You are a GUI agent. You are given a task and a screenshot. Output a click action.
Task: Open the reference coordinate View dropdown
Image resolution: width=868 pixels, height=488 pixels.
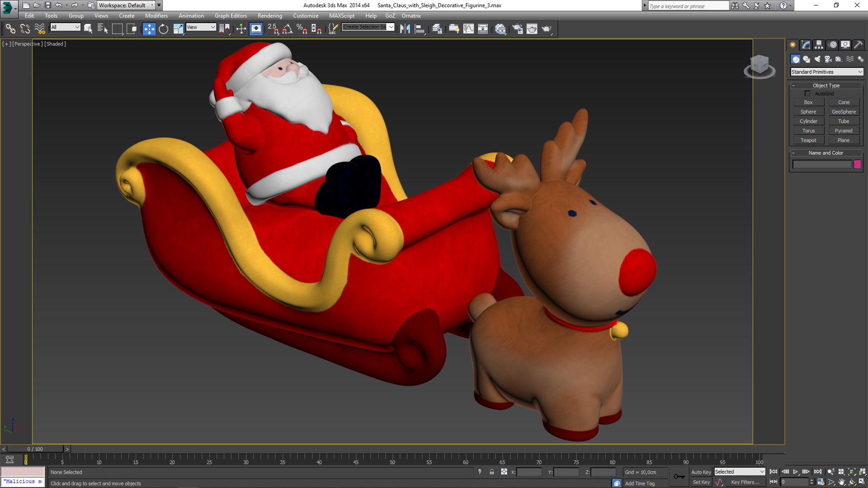click(x=201, y=27)
